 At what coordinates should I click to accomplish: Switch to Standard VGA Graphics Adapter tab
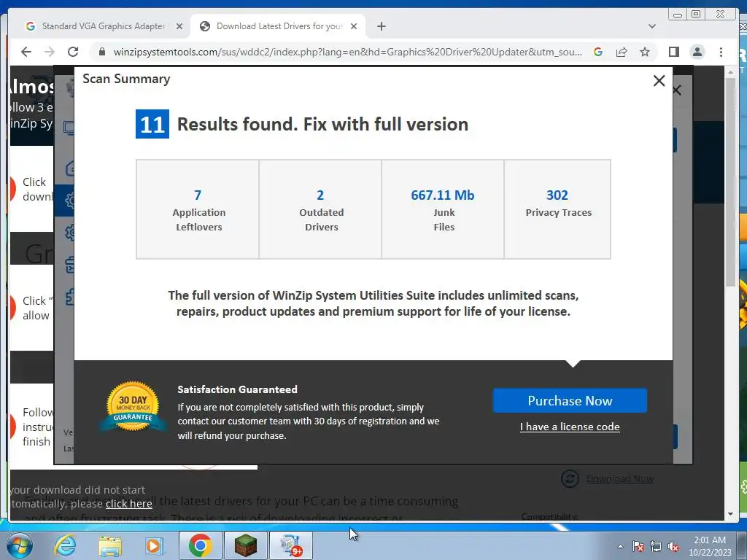[x=103, y=26]
